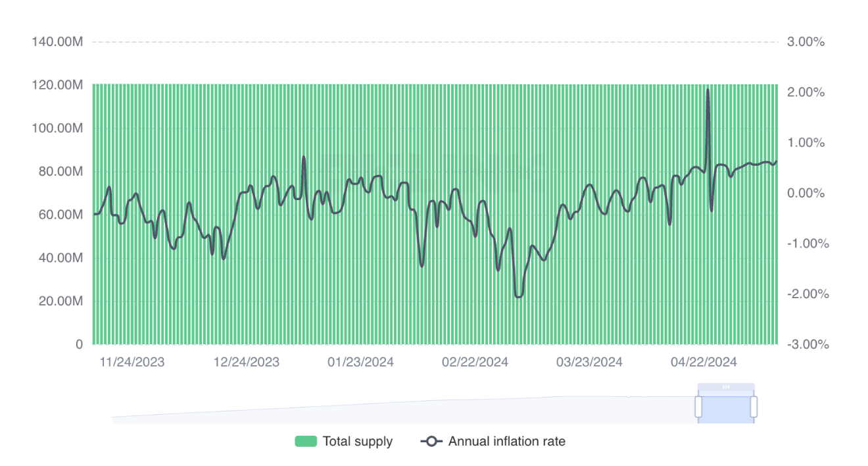Click the 12/24/2023 date axis label
The image size is (868, 466).
(x=246, y=363)
